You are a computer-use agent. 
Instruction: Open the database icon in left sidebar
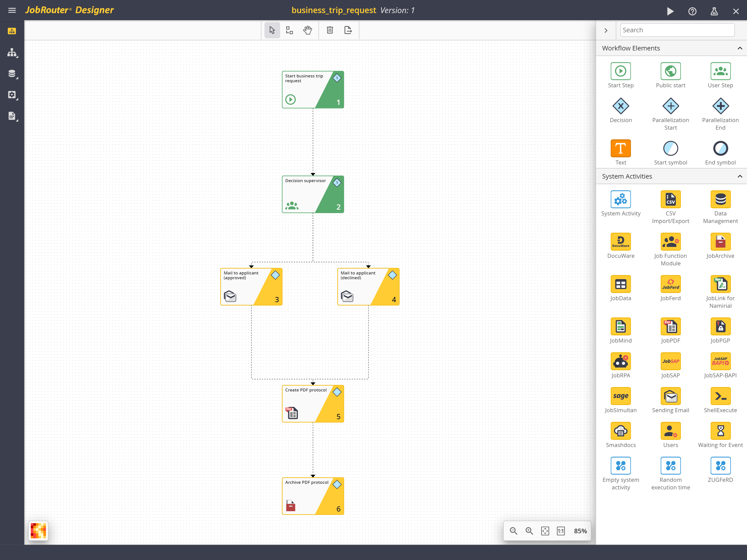12,74
